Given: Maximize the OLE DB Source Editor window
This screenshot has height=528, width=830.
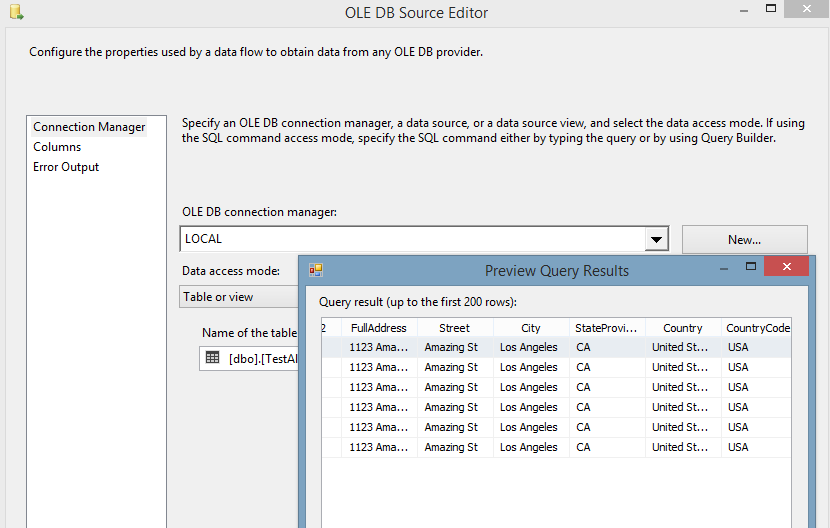Looking at the screenshot, I should tap(771, 8).
